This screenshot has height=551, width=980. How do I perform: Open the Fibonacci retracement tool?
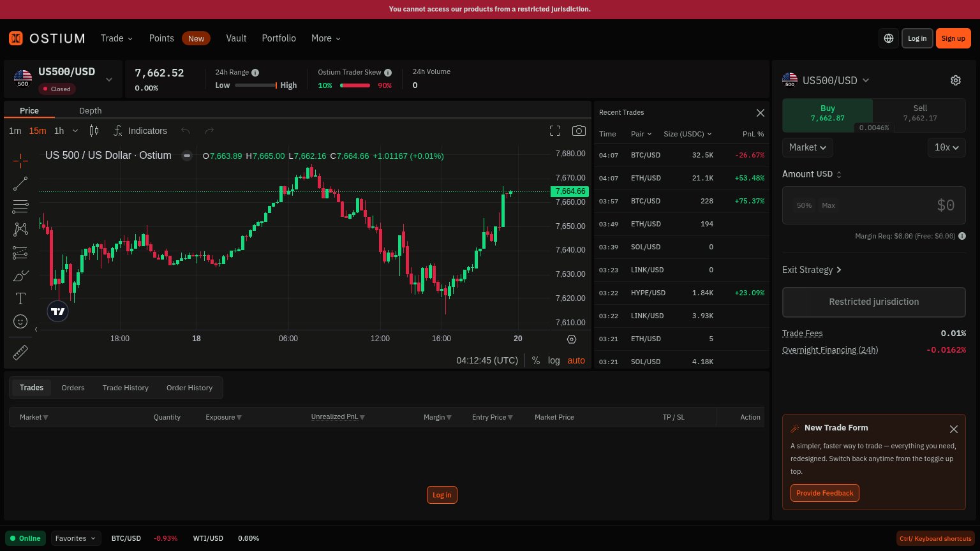coord(20,207)
